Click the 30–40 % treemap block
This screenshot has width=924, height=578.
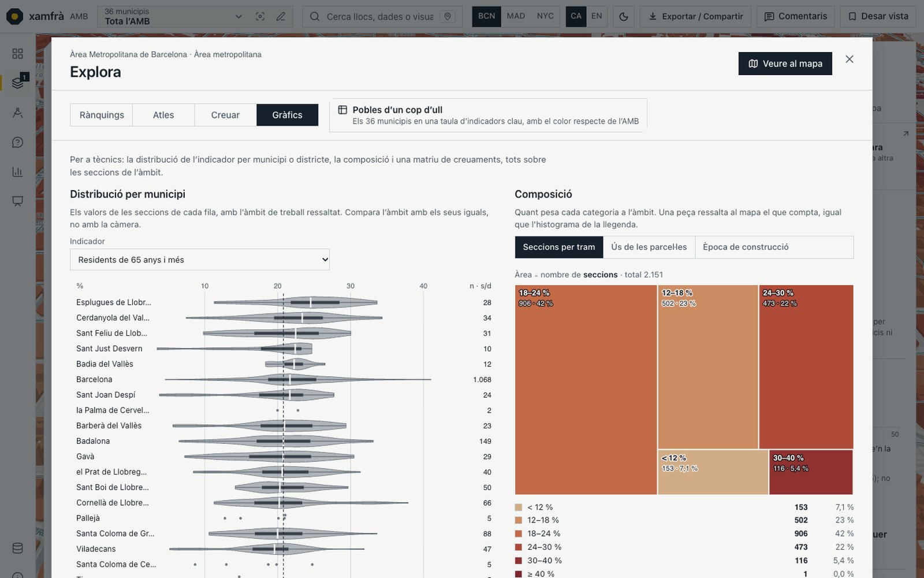811,472
